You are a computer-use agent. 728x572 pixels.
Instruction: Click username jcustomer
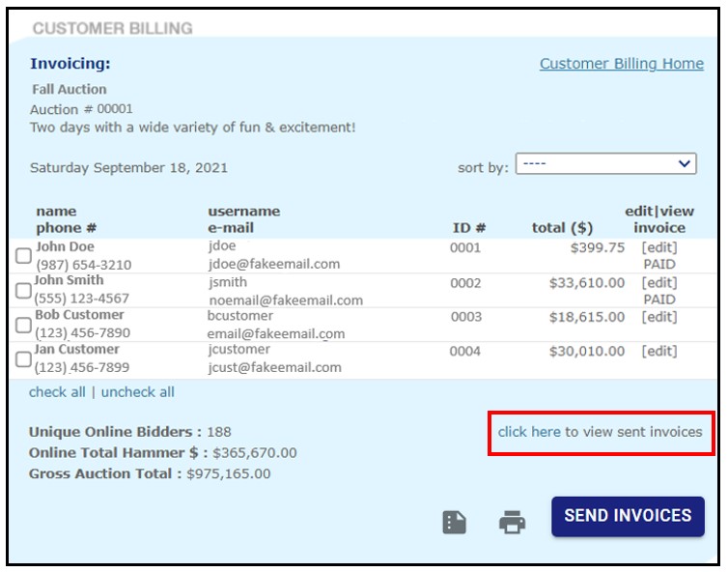coord(239,350)
